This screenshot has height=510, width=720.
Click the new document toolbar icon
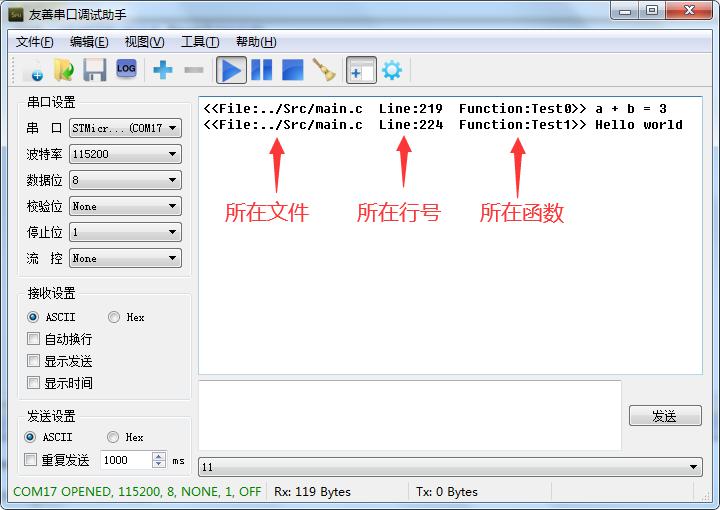pyautogui.click(x=34, y=71)
